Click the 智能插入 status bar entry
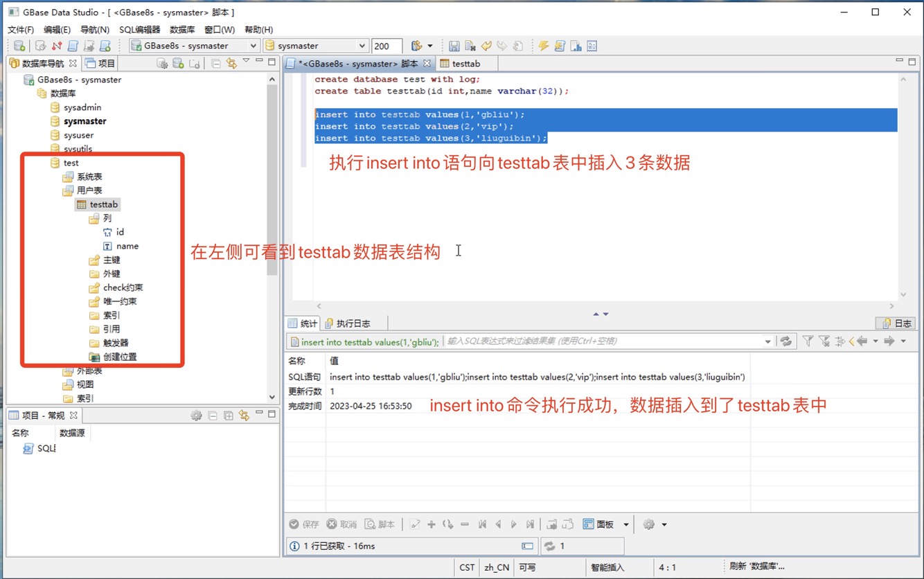The image size is (924, 579). 607,567
